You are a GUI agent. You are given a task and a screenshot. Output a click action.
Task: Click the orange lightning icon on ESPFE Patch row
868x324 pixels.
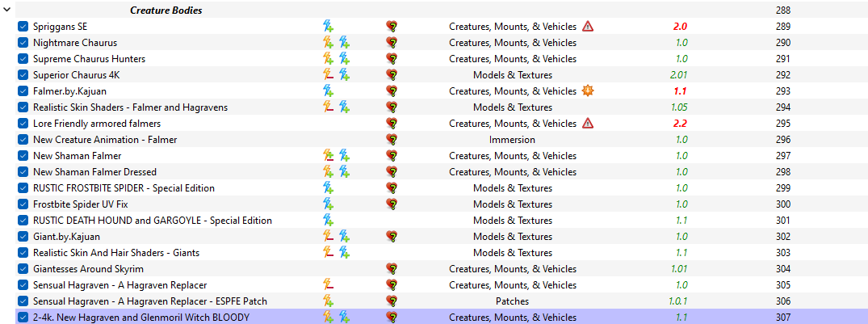pyautogui.click(x=329, y=301)
